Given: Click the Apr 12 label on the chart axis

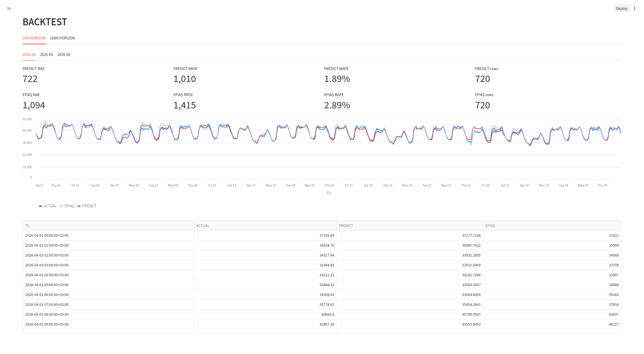Looking at the screenshot, I should [x=251, y=185].
